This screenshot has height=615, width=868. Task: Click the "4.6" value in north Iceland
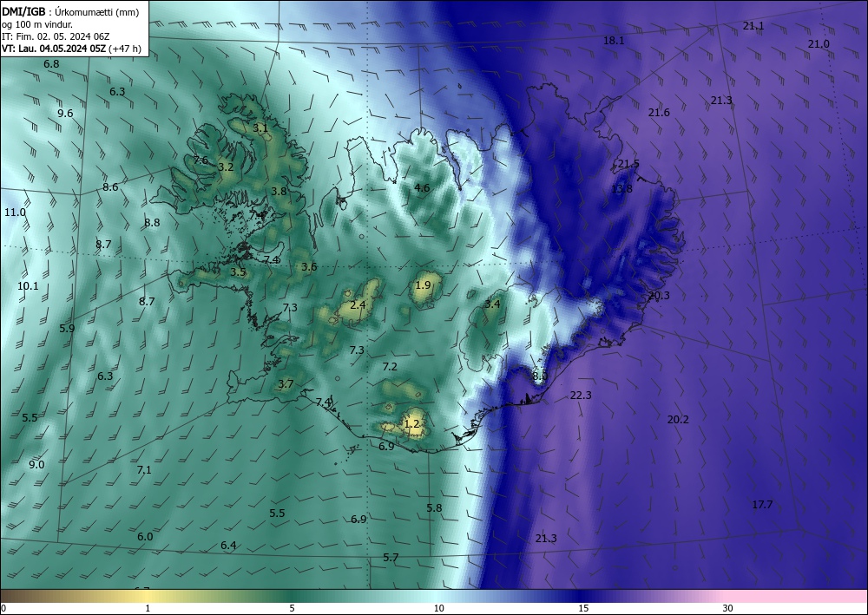[422, 188]
